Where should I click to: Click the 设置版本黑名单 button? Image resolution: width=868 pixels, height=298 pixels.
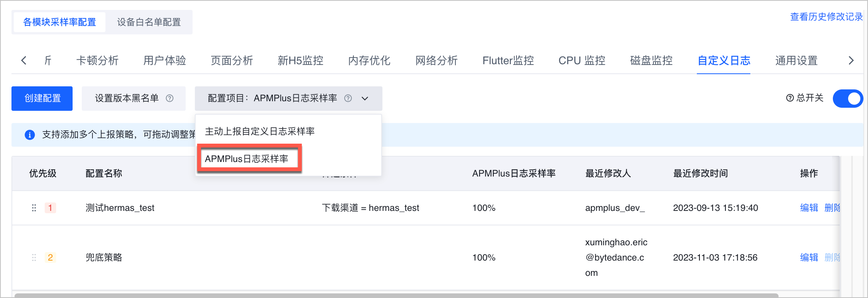(134, 99)
